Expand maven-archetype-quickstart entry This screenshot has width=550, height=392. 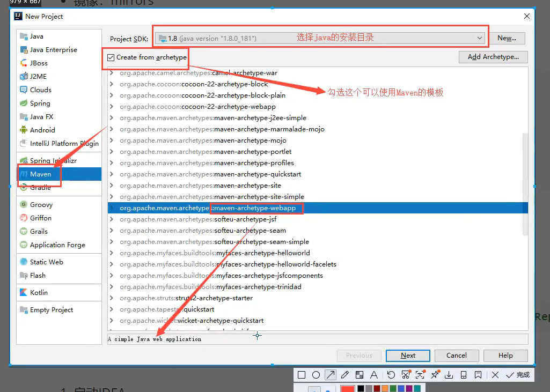(112, 174)
